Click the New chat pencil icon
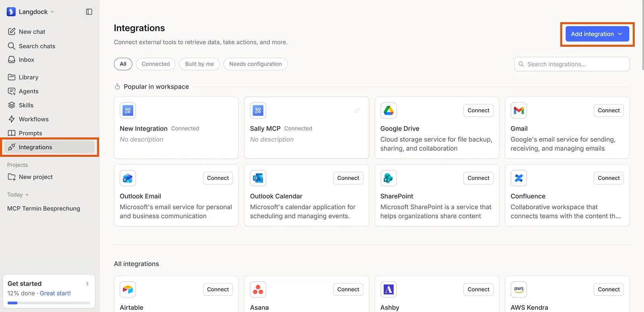The image size is (644, 312). pyautogui.click(x=12, y=31)
